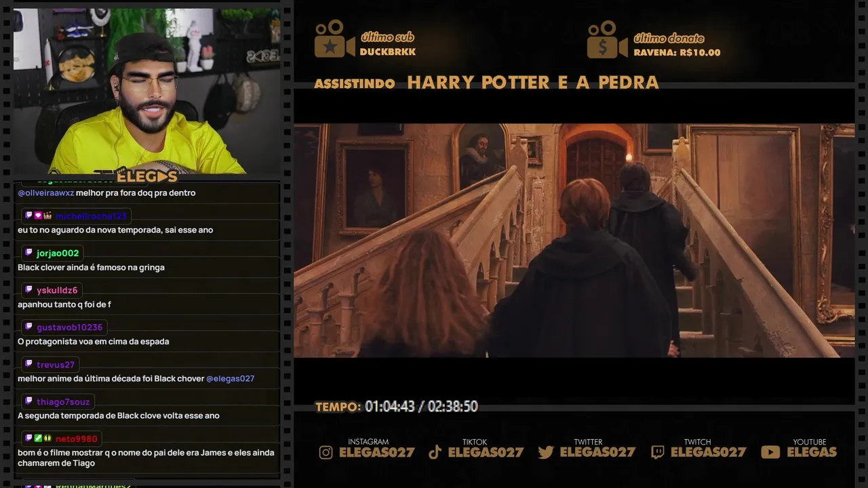Click the YouTube play icon
Viewport: 868px width, 488px height.
(770, 452)
